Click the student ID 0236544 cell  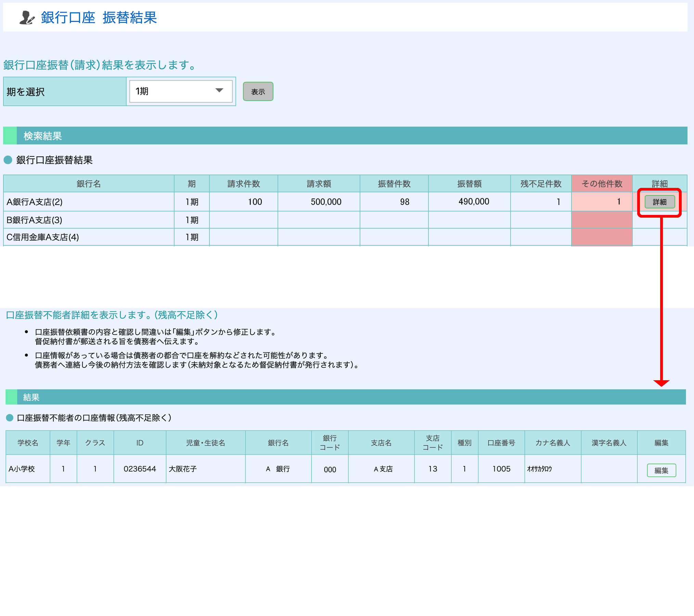pos(140,469)
